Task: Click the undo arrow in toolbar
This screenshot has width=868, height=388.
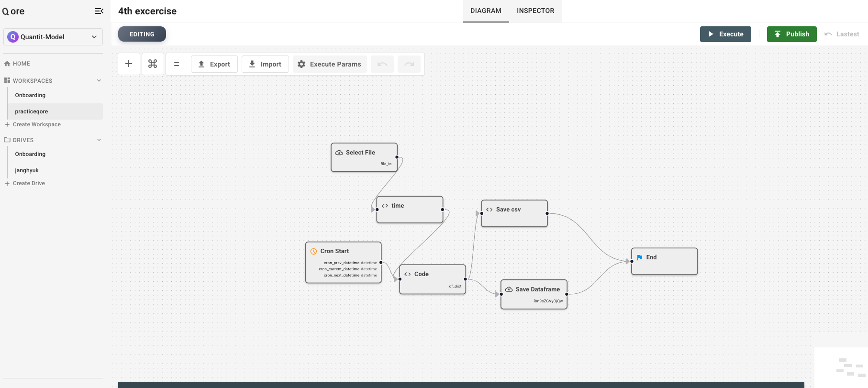Action: pyautogui.click(x=382, y=64)
